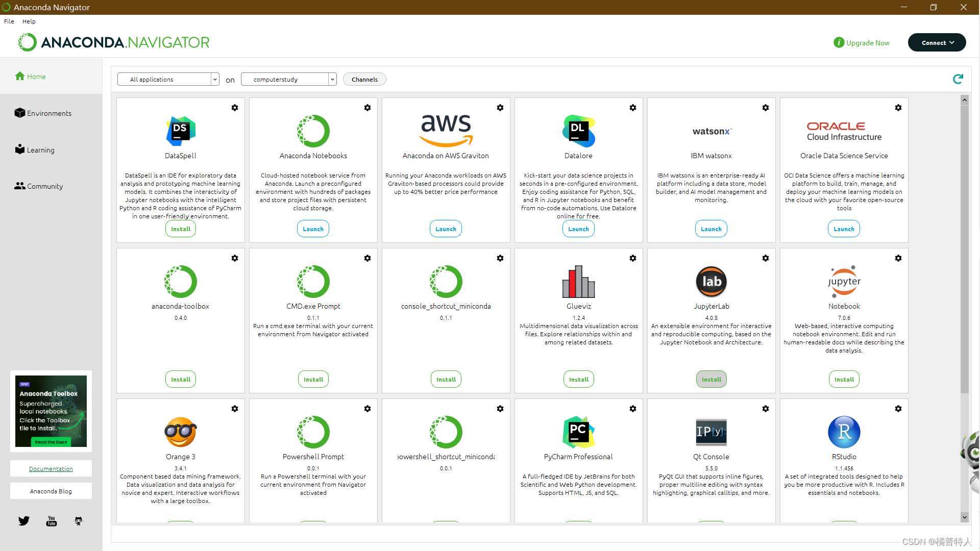Click the GitHub icon in sidebar
Viewport: 980px width, 551px height.
pyautogui.click(x=78, y=521)
